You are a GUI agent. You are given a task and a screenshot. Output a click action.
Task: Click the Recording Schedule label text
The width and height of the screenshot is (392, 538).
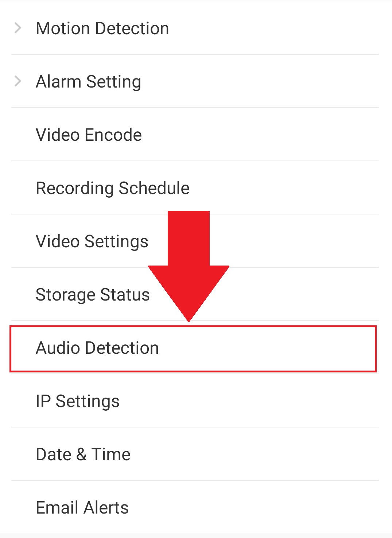[112, 188]
